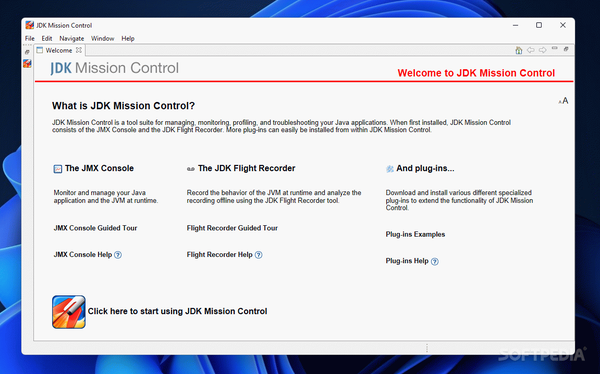Minimize the JDK Mission Control window
Image resolution: width=600 pixels, height=374 pixels.
click(515, 25)
